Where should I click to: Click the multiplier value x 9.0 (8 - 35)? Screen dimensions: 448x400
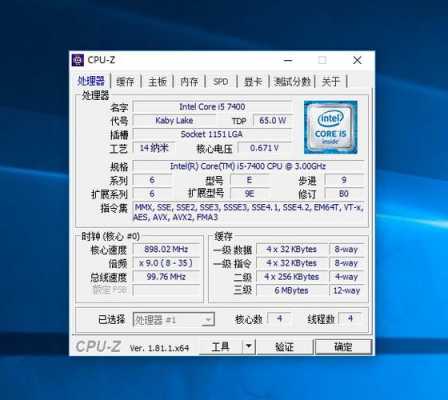pyautogui.click(x=166, y=263)
